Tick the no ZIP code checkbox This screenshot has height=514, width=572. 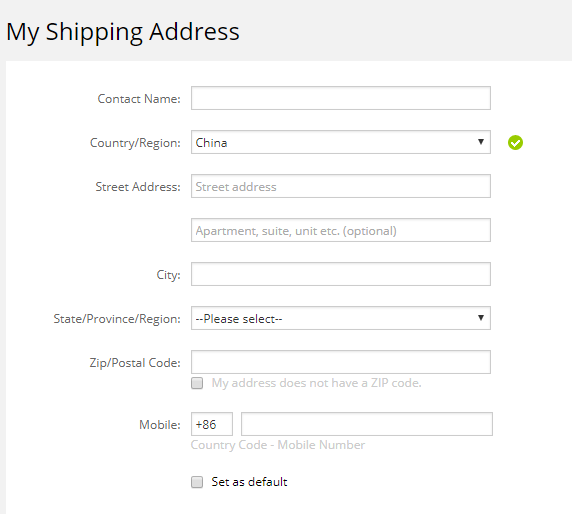point(197,383)
